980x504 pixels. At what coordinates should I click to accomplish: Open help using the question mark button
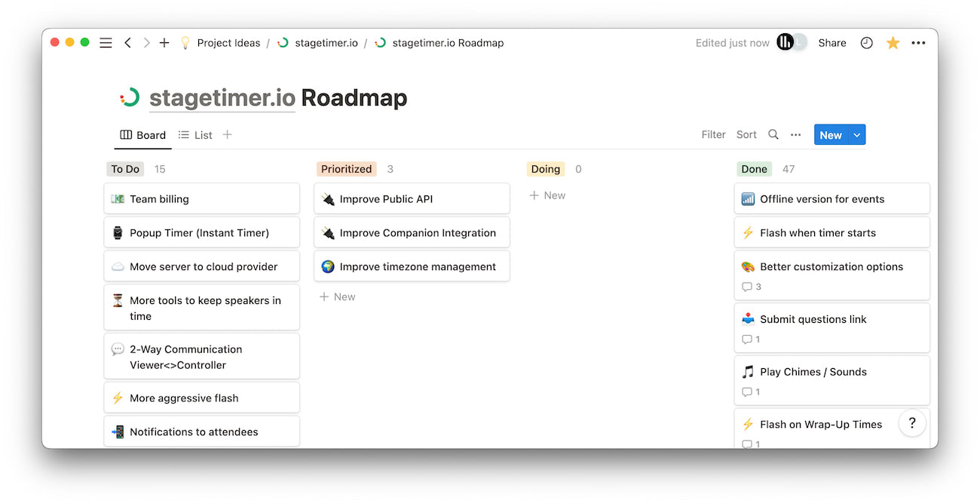pyautogui.click(x=912, y=423)
